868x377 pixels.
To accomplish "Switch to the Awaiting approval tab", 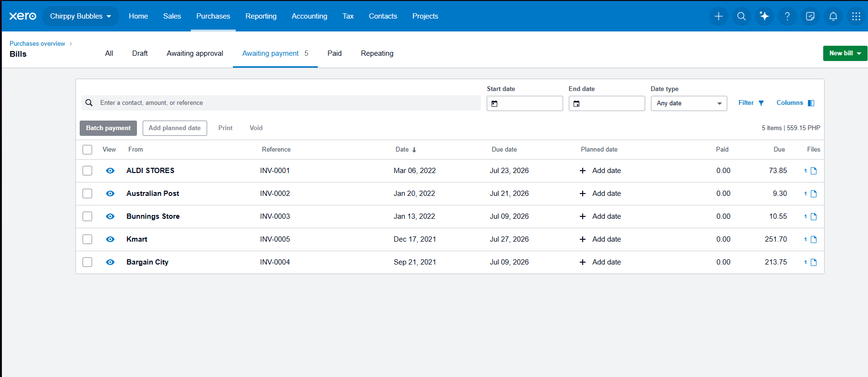I will (x=195, y=53).
